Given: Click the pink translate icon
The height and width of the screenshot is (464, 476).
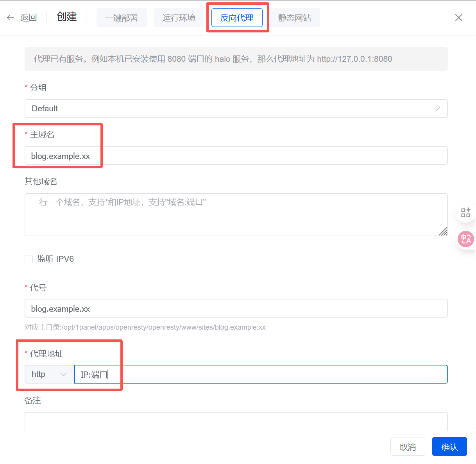Looking at the screenshot, I should [466, 239].
